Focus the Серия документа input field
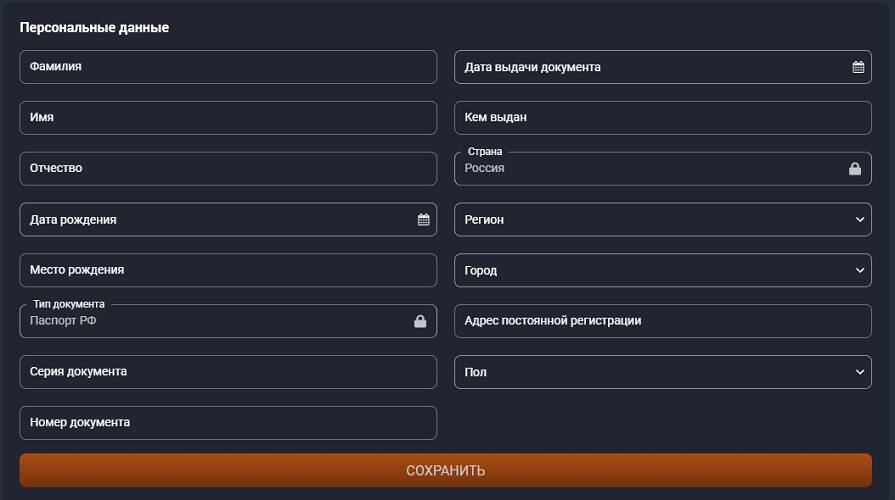895x500 pixels. [x=228, y=372]
